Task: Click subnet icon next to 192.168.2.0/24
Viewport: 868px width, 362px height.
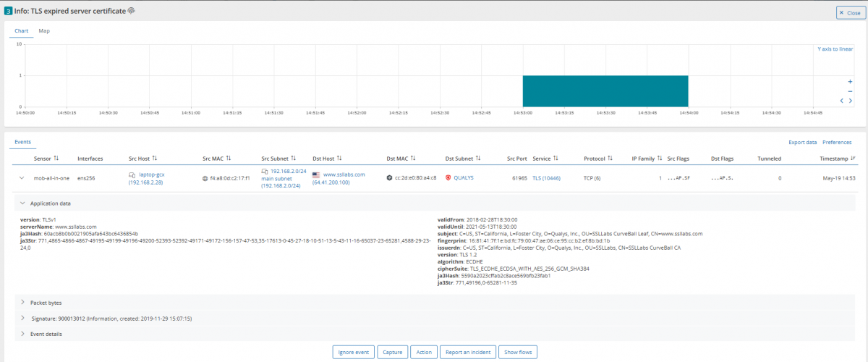Action: (265, 172)
